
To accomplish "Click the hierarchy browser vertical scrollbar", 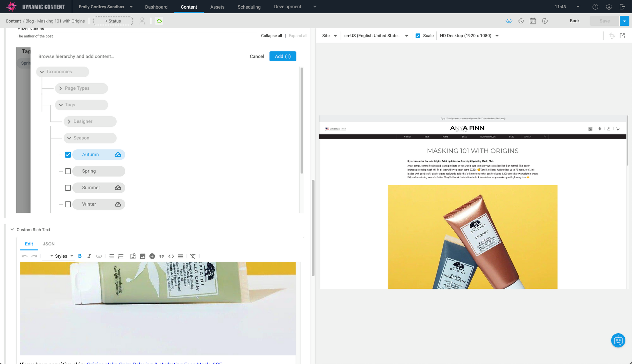I will point(302,121).
